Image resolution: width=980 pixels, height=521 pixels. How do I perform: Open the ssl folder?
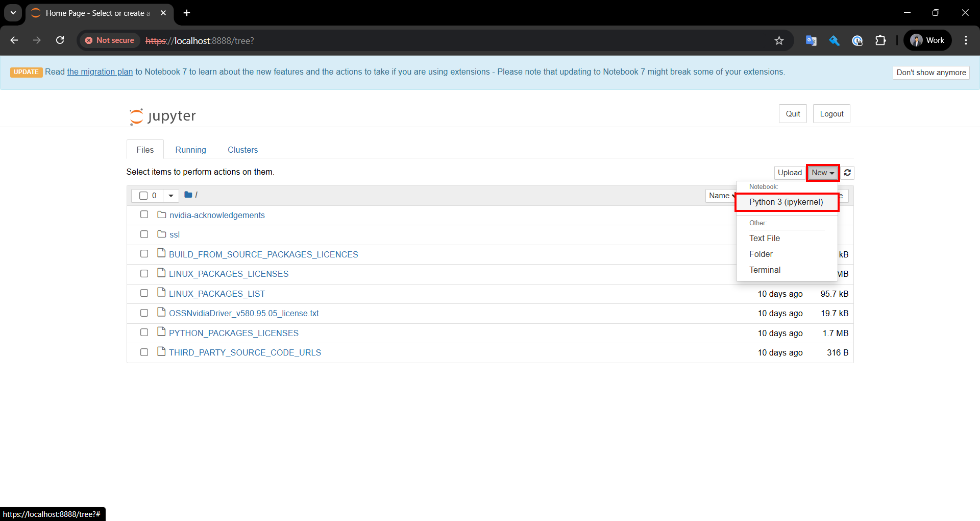[175, 234]
